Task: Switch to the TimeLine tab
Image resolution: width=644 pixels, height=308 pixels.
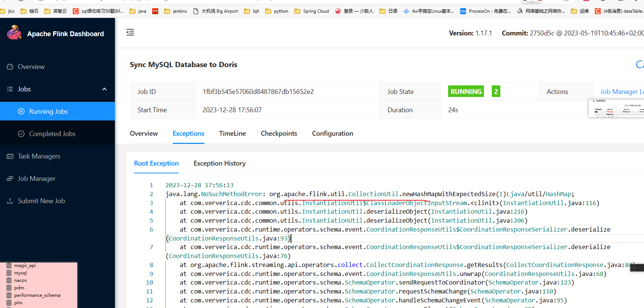Action: pyautogui.click(x=232, y=133)
